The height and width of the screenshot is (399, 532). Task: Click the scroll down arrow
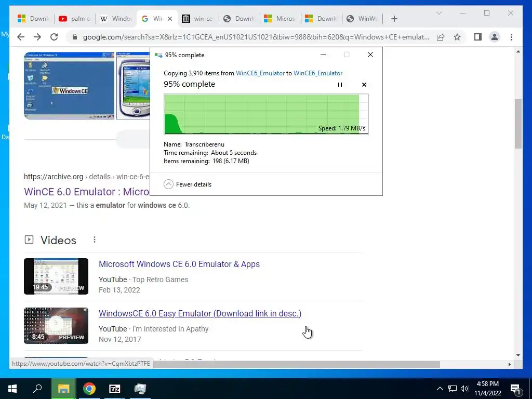coord(518,355)
